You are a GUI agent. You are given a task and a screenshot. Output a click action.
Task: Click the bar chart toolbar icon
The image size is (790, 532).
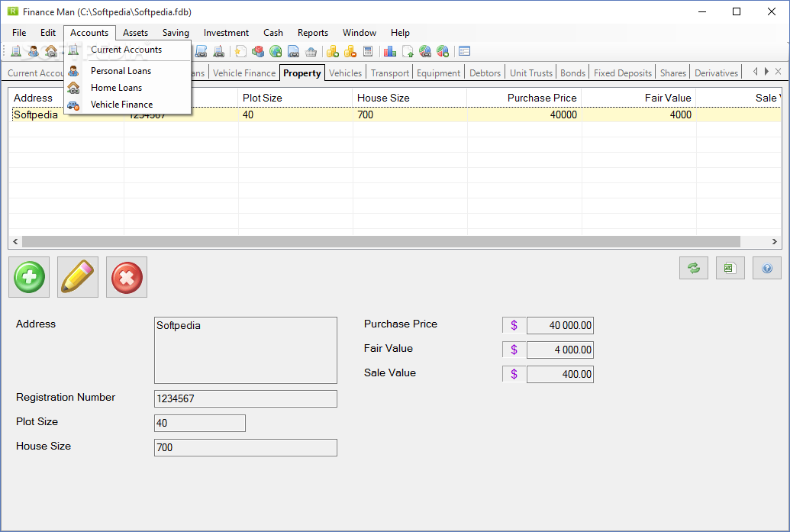[x=390, y=51]
